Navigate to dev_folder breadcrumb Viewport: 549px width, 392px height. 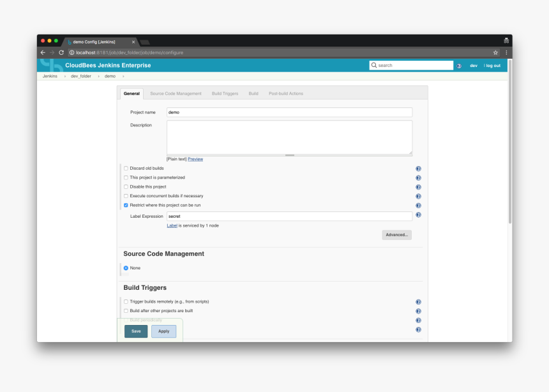pyautogui.click(x=81, y=77)
